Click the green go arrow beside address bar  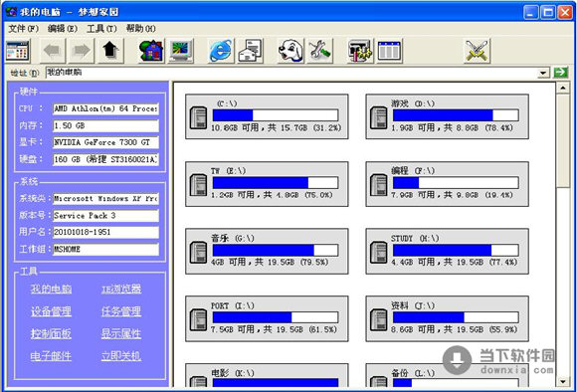pyautogui.click(x=561, y=73)
